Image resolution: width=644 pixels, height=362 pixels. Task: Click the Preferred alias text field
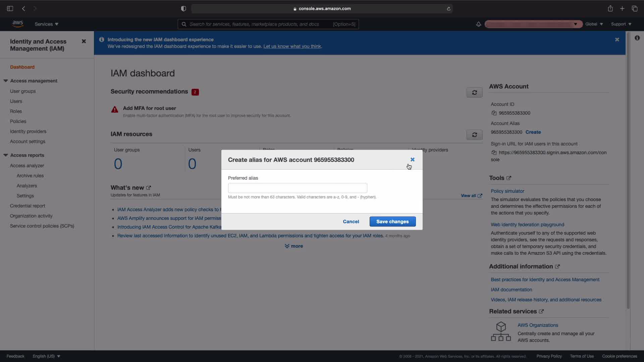click(x=298, y=188)
